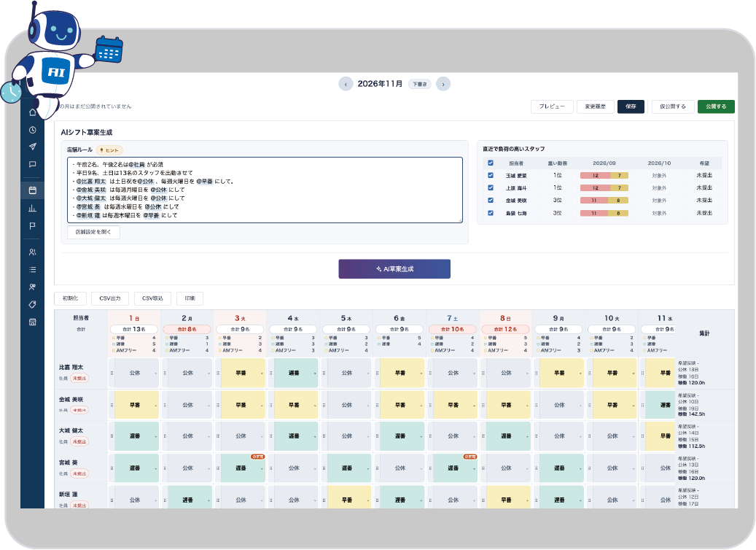Click the 仮公開する button
Image resolution: width=756 pixels, height=550 pixels.
(x=673, y=106)
